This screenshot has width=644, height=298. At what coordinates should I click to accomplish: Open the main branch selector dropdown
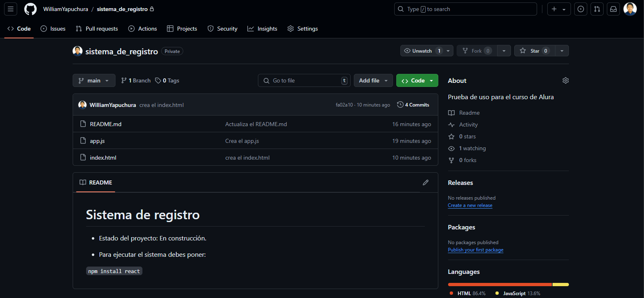pos(94,80)
